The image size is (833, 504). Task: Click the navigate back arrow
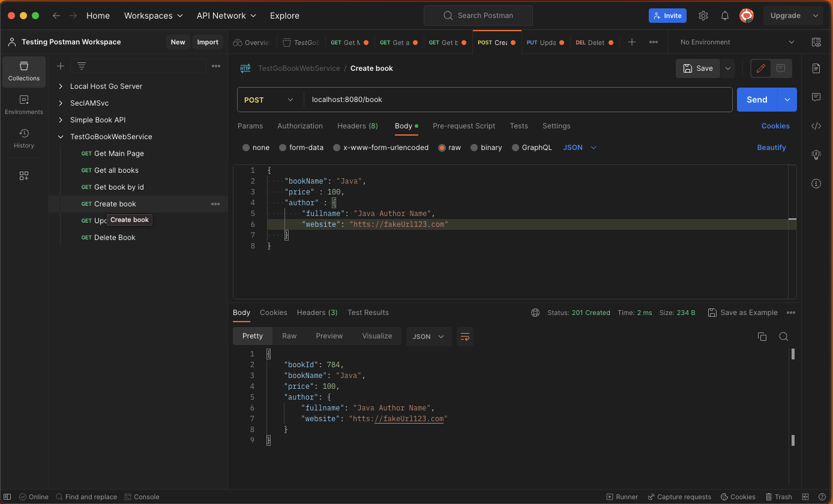pos(56,16)
